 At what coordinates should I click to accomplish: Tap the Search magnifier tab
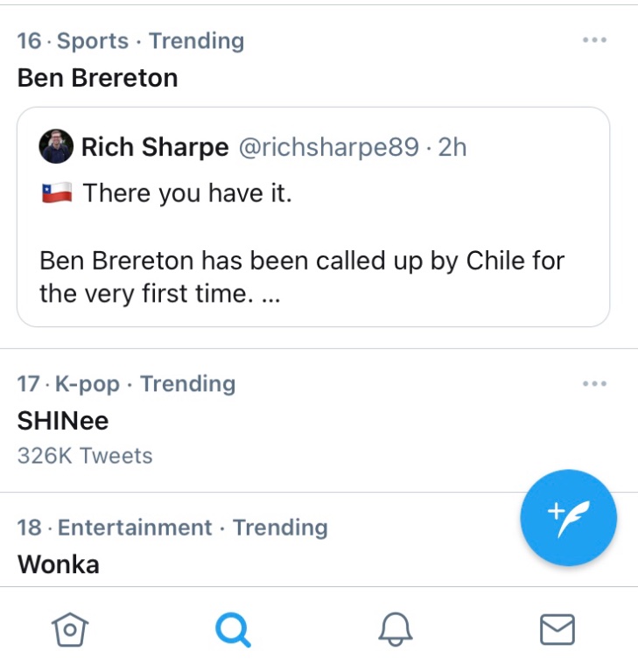[x=233, y=629]
